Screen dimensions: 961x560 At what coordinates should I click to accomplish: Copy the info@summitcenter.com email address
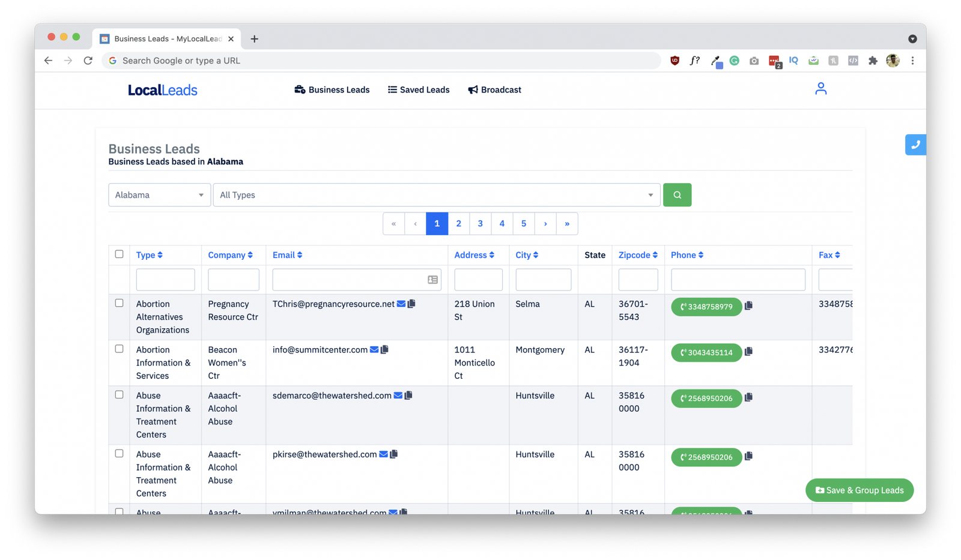[x=385, y=349]
